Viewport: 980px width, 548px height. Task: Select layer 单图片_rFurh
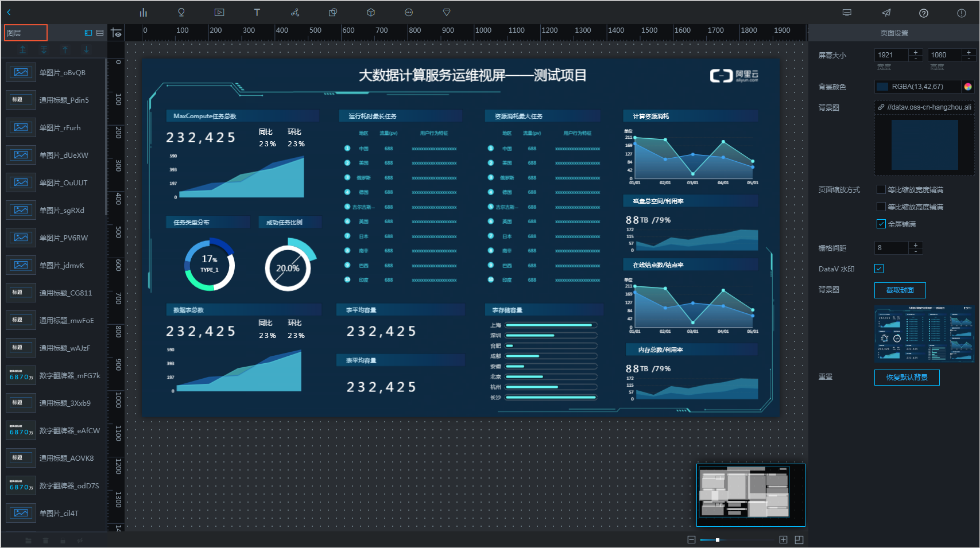(x=55, y=128)
